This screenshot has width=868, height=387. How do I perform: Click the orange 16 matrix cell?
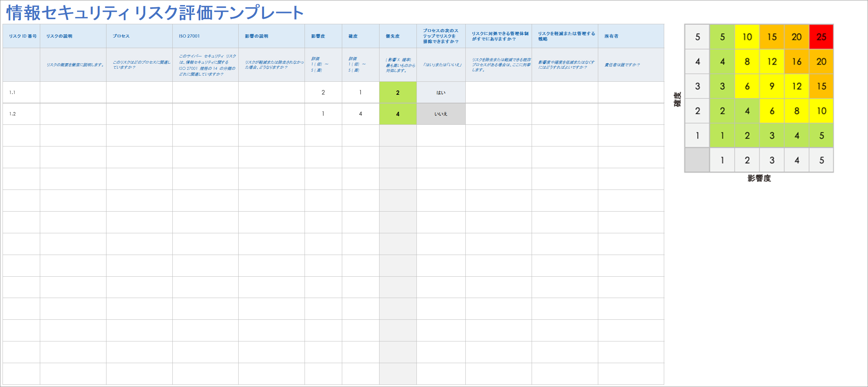[797, 61]
